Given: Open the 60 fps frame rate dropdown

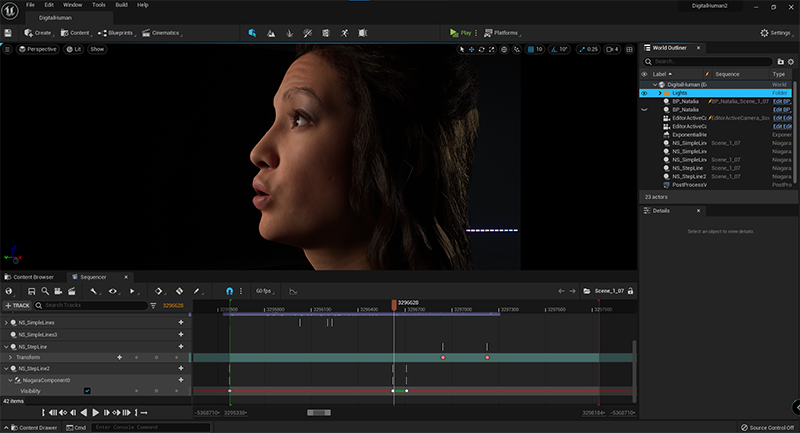Looking at the screenshot, I should pyautogui.click(x=265, y=291).
